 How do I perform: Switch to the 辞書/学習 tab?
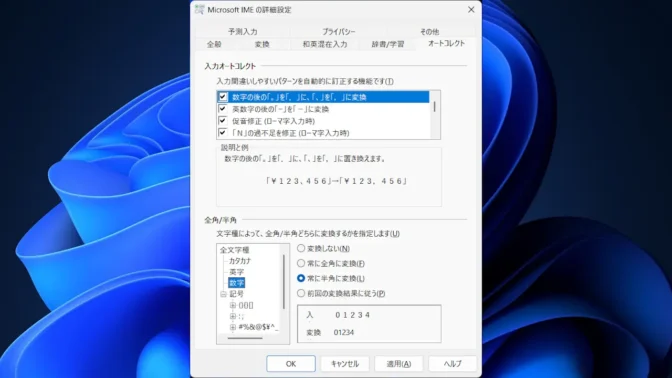point(388,44)
